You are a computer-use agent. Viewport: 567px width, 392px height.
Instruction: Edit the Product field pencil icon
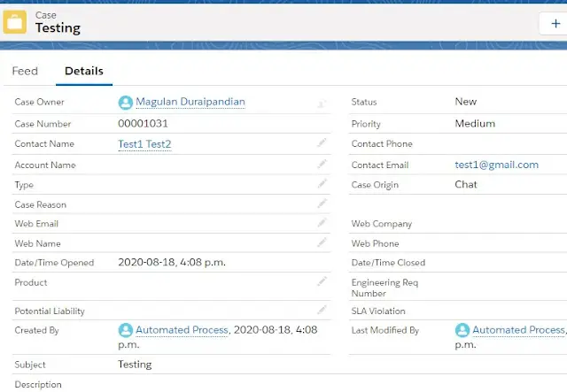322,281
